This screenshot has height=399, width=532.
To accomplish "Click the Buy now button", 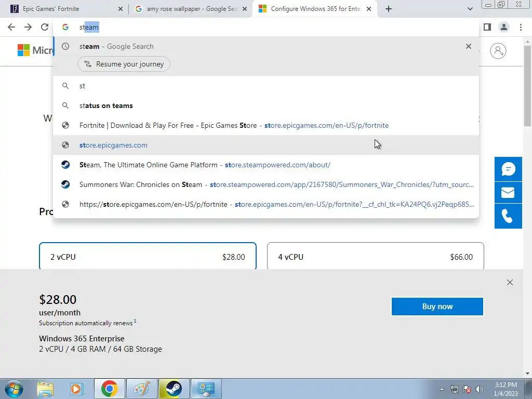I will click(x=437, y=307).
